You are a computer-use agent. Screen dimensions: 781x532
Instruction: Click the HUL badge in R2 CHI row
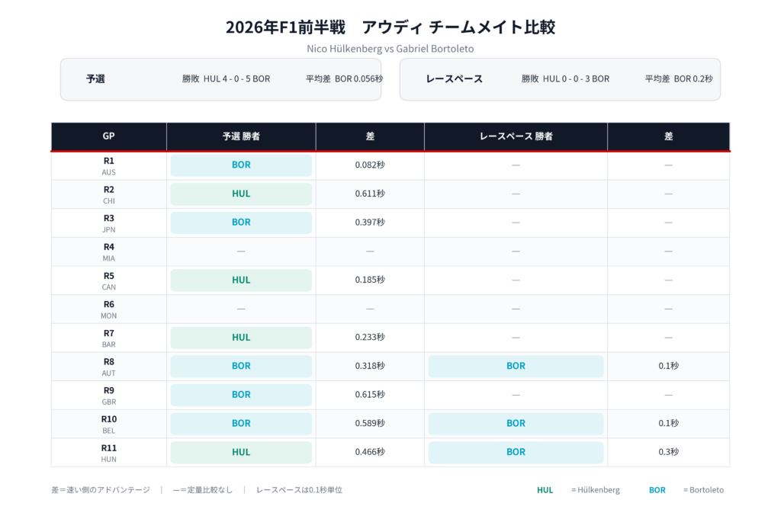click(241, 194)
